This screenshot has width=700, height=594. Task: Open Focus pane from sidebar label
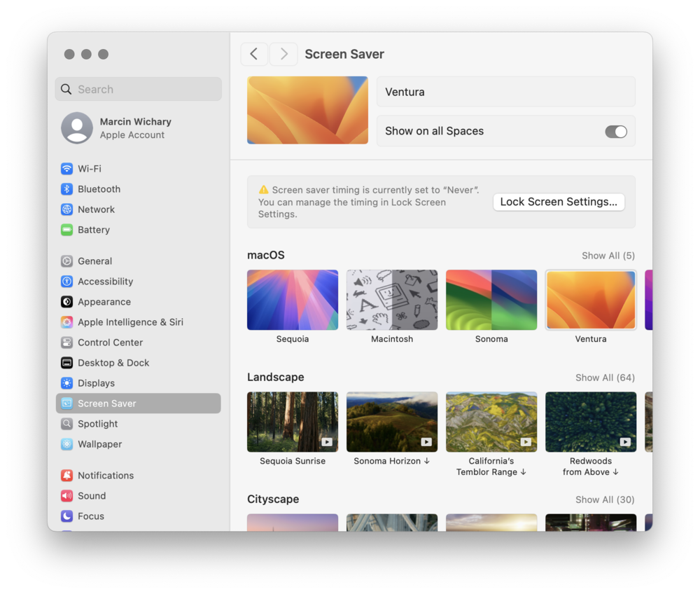tap(90, 516)
